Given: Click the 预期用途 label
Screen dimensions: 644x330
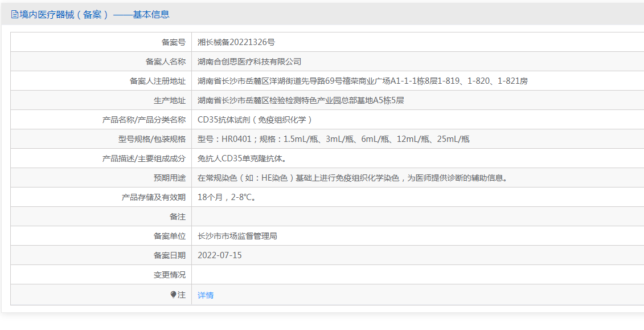Looking at the screenshot, I should 170,178.
